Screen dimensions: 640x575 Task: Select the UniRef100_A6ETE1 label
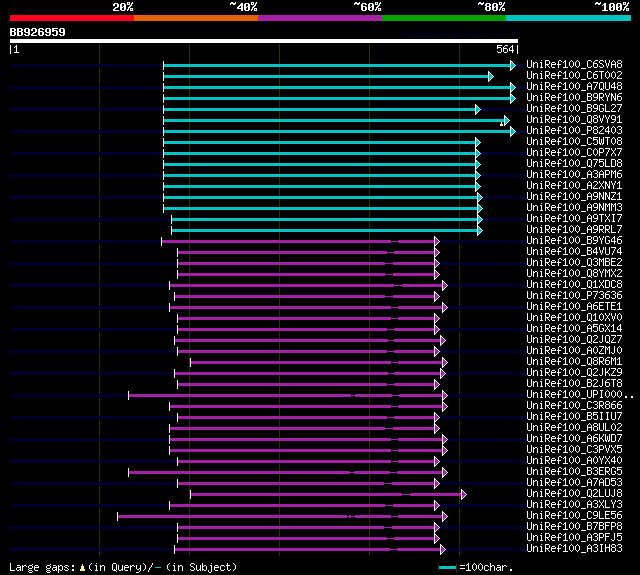[574, 307]
